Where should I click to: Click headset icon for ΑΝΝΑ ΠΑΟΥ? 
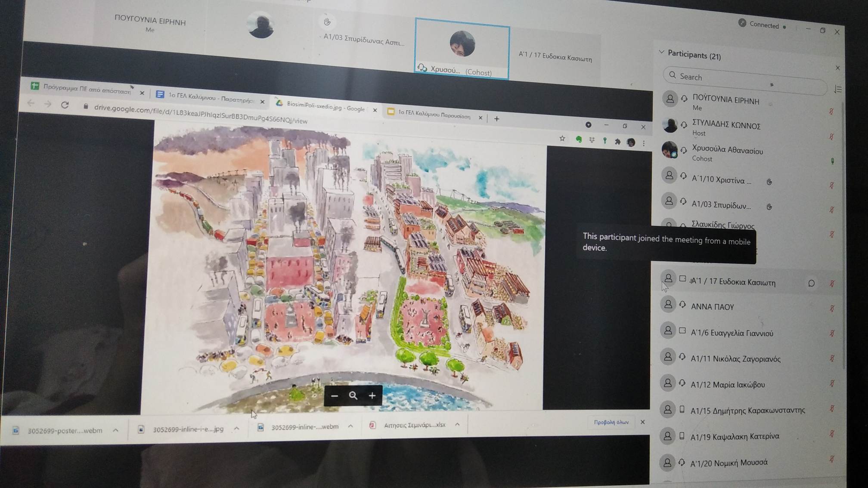682,305
